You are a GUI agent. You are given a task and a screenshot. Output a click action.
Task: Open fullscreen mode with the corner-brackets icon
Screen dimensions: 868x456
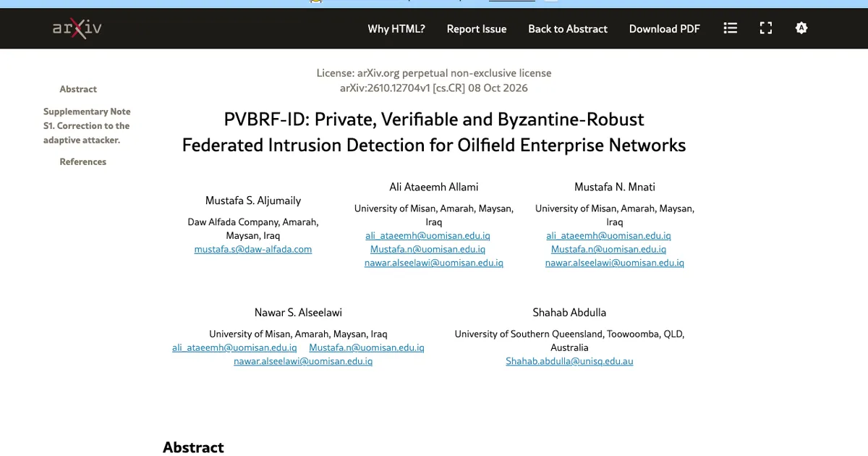pyautogui.click(x=766, y=28)
